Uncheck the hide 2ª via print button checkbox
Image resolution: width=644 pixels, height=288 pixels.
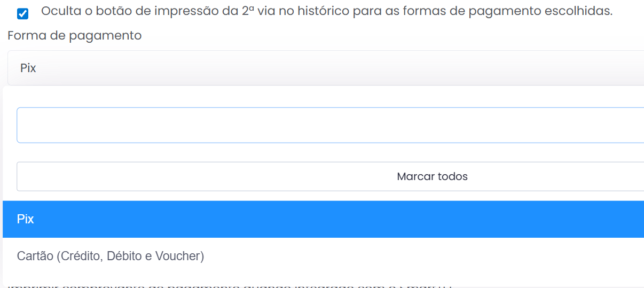pos(23,14)
